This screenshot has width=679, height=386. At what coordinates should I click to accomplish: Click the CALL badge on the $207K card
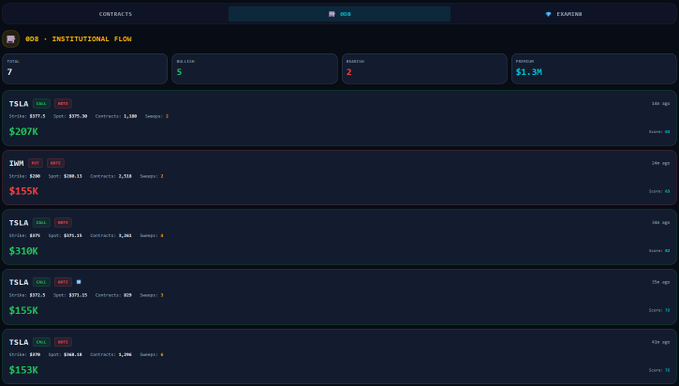click(41, 104)
